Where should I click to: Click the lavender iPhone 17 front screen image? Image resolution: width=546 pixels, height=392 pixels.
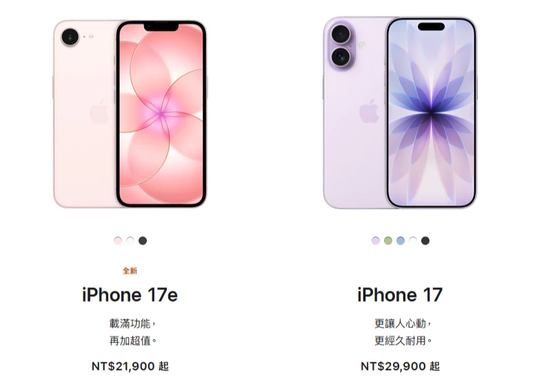point(432,113)
